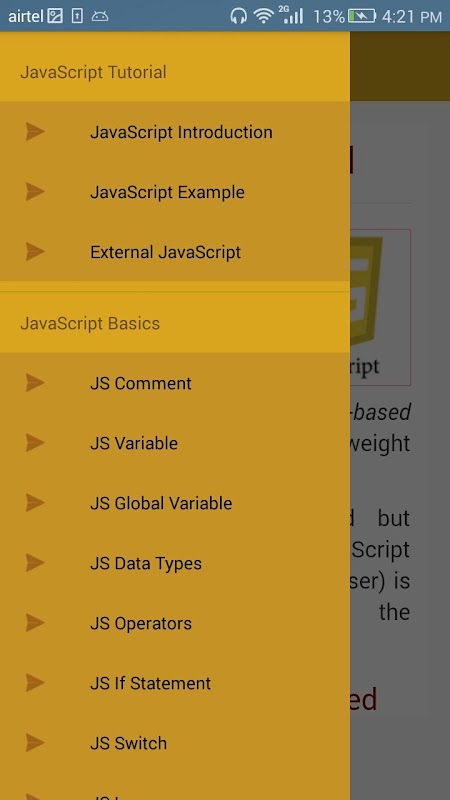Image resolution: width=450 pixels, height=800 pixels.
Task: Select the JS Switch entry
Action: [x=175, y=743]
